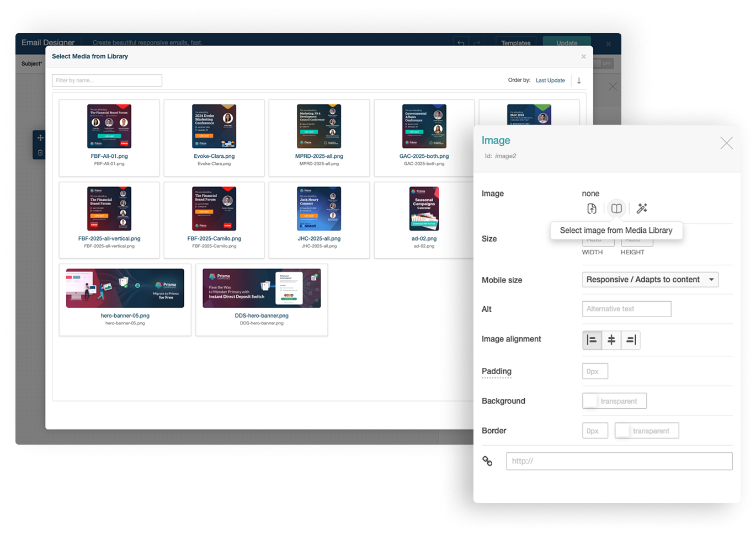Set image alignment to right
Image resolution: width=756 pixels, height=534 pixels.
(631, 340)
